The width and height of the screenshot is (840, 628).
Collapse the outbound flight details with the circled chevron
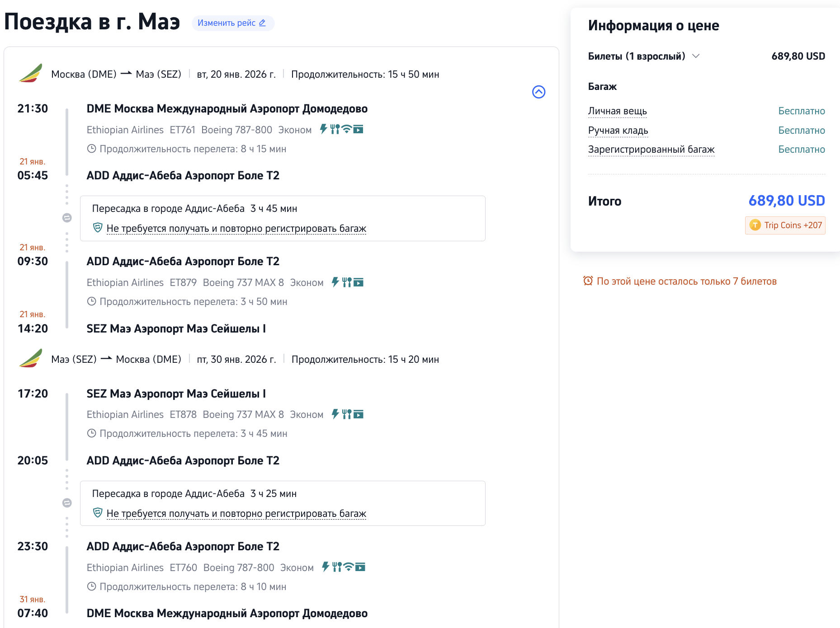coord(538,92)
